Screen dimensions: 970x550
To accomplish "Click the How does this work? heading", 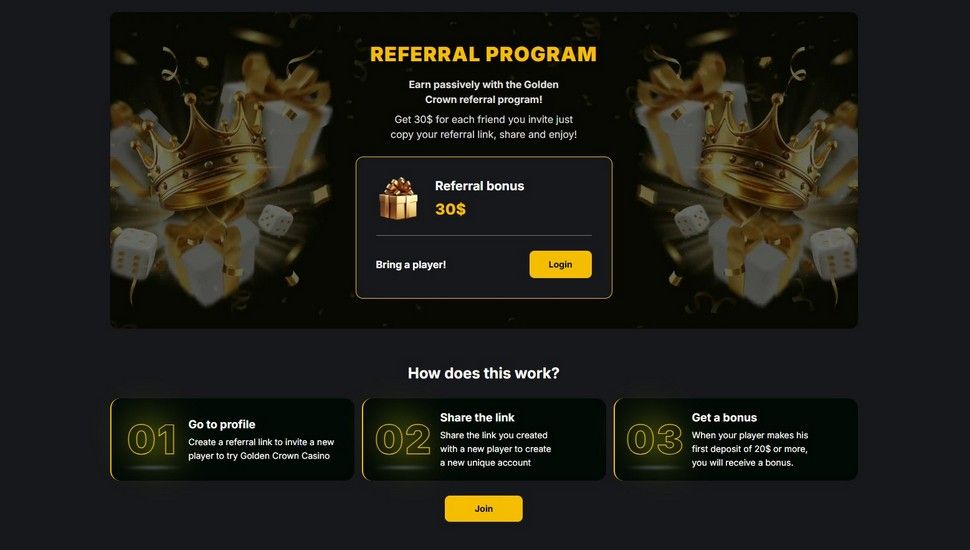I will [x=483, y=373].
